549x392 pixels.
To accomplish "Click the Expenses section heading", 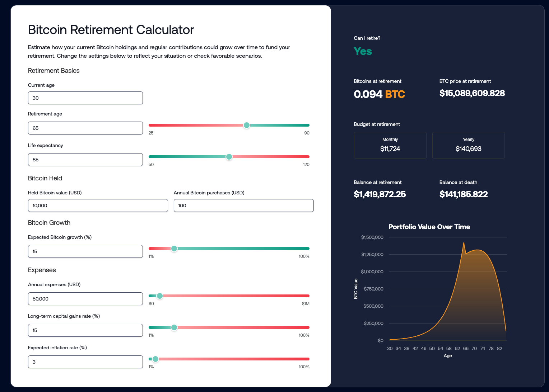I will (42, 270).
